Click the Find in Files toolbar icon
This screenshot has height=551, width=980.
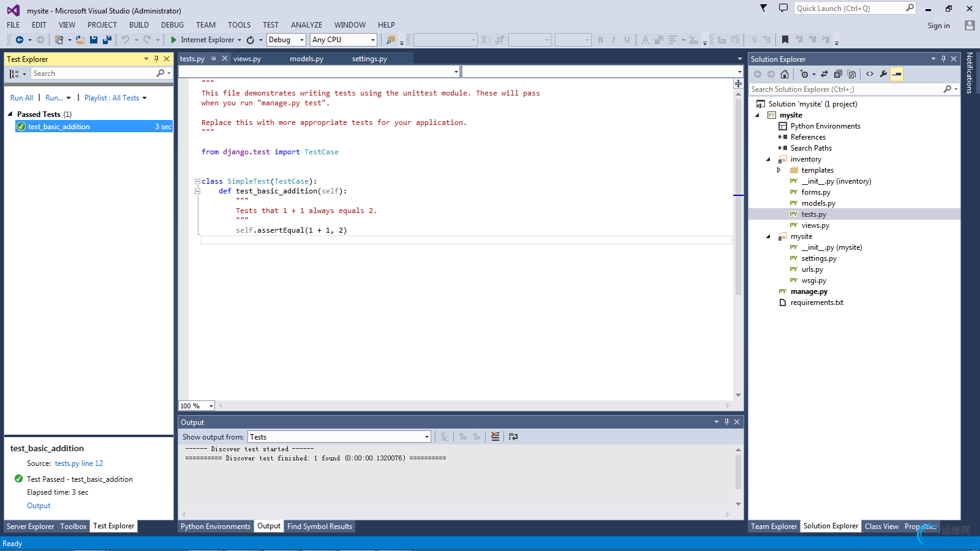click(x=391, y=40)
